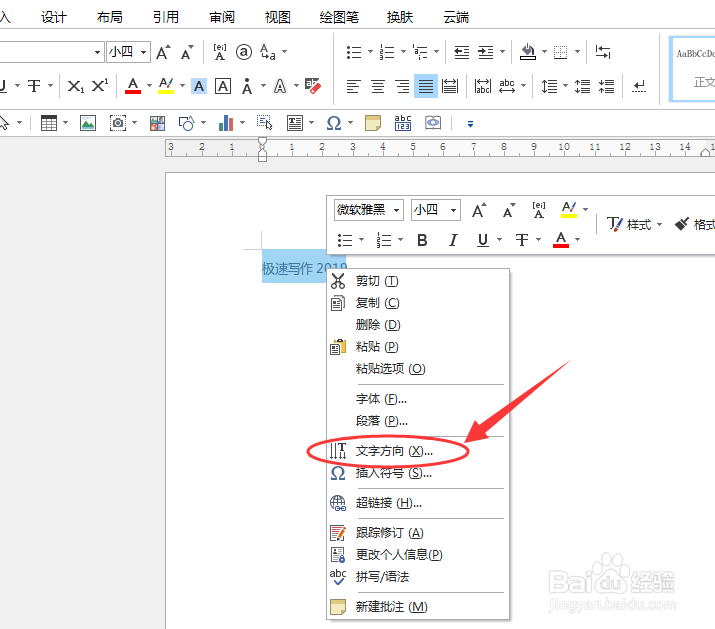
Task: Choose 复制 in context menu
Action: [418, 302]
